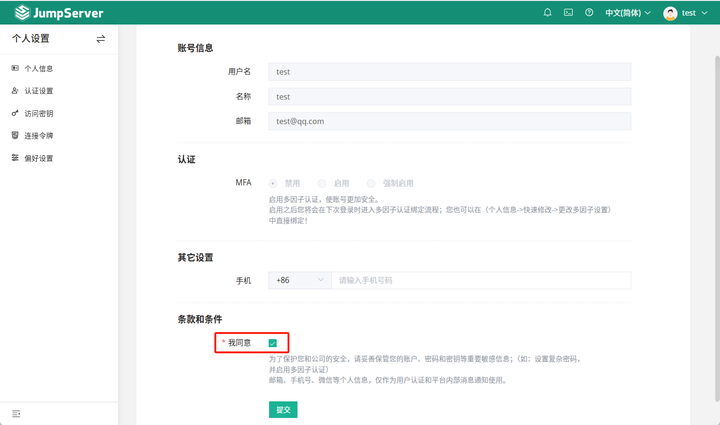This screenshot has width=720, height=425.
Task: Click the JumpServer logo
Action: coord(59,13)
